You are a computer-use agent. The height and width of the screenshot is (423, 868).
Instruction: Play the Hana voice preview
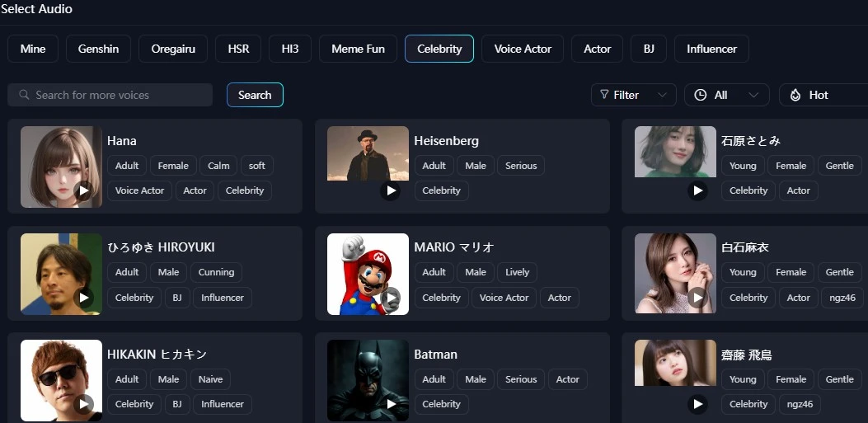pyautogui.click(x=83, y=191)
